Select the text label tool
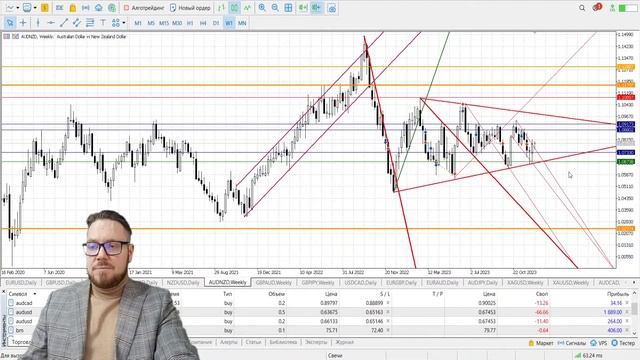640x360 pixels. pos(103,23)
